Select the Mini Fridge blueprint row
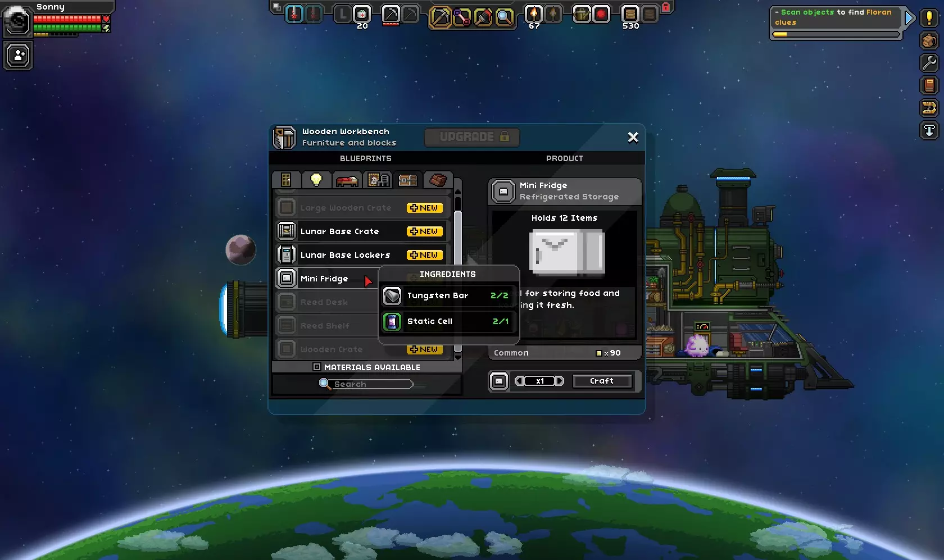The width and height of the screenshot is (944, 560). pos(326,279)
